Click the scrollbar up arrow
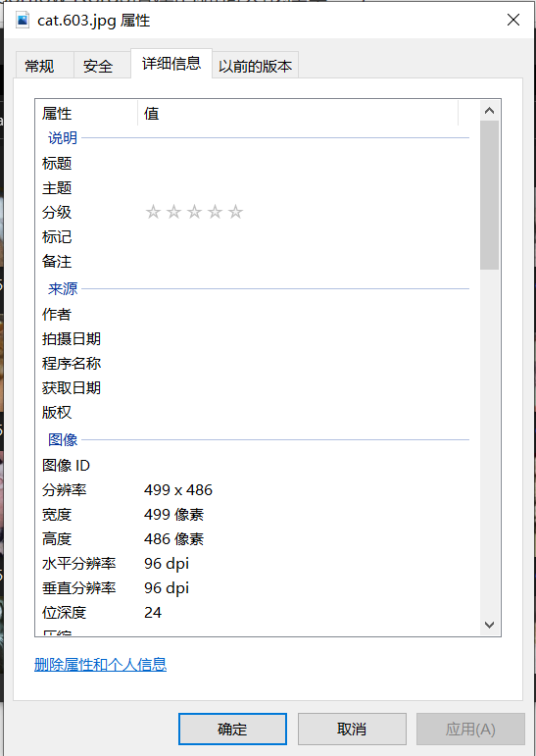Screen dimensions: 536x756 pyautogui.click(x=489, y=111)
